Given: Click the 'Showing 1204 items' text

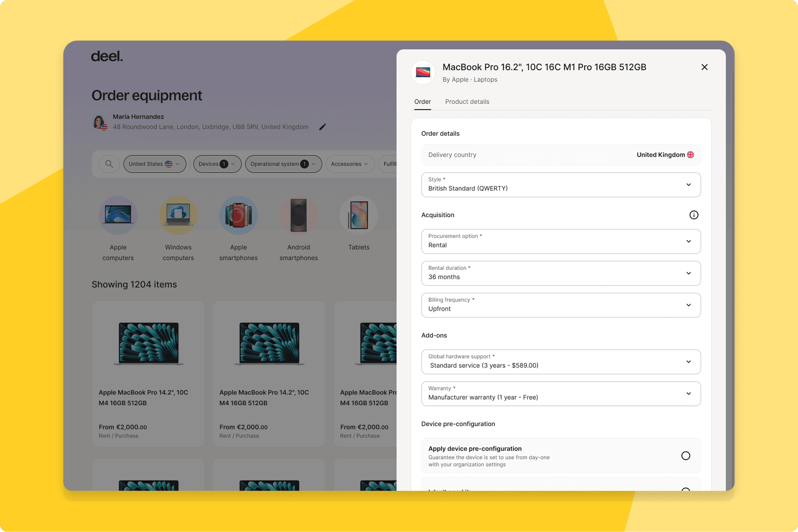Looking at the screenshot, I should tap(134, 284).
